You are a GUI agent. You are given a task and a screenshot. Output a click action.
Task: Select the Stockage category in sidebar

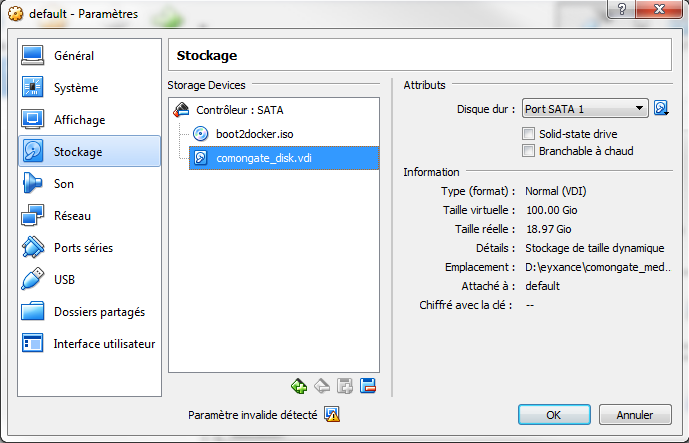click(89, 152)
